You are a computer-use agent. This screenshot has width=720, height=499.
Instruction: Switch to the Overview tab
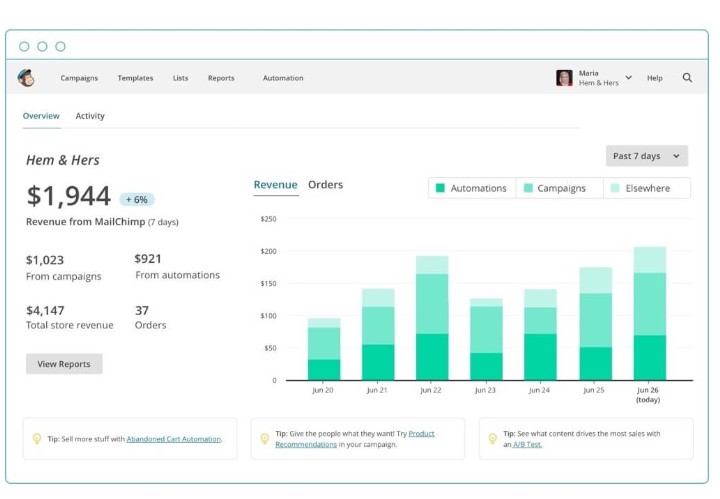click(x=41, y=116)
